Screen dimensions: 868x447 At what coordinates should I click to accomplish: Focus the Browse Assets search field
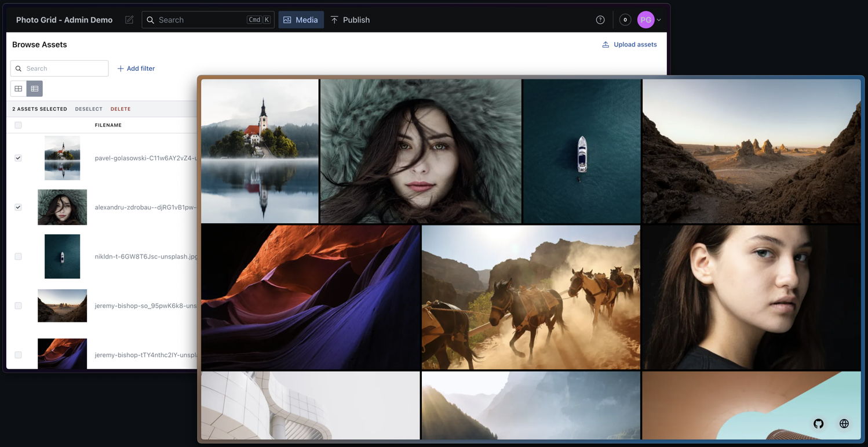pyautogui.click(x=59, y=68)
